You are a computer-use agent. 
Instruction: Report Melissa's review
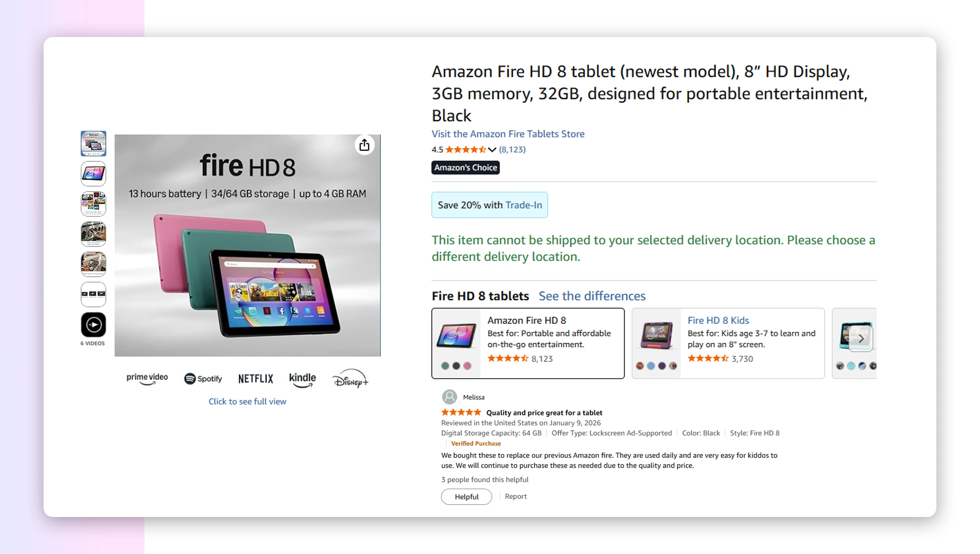point(515,496)
